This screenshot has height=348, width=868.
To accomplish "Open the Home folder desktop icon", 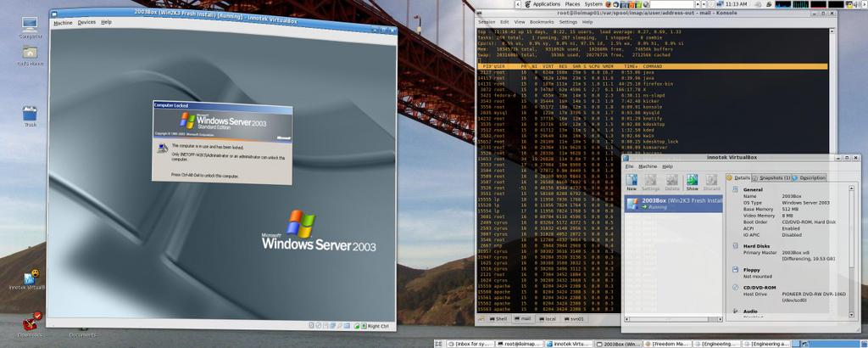I will point(30,56).
